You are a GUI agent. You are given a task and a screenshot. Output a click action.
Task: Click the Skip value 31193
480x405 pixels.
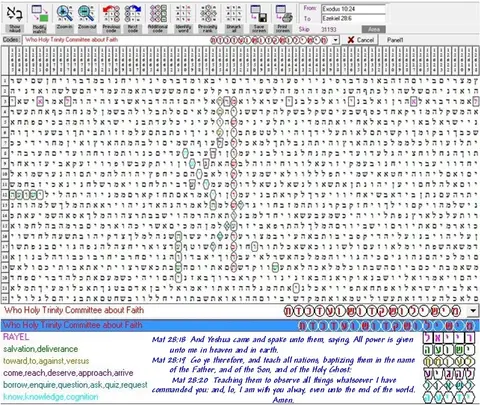pos(329,30)
